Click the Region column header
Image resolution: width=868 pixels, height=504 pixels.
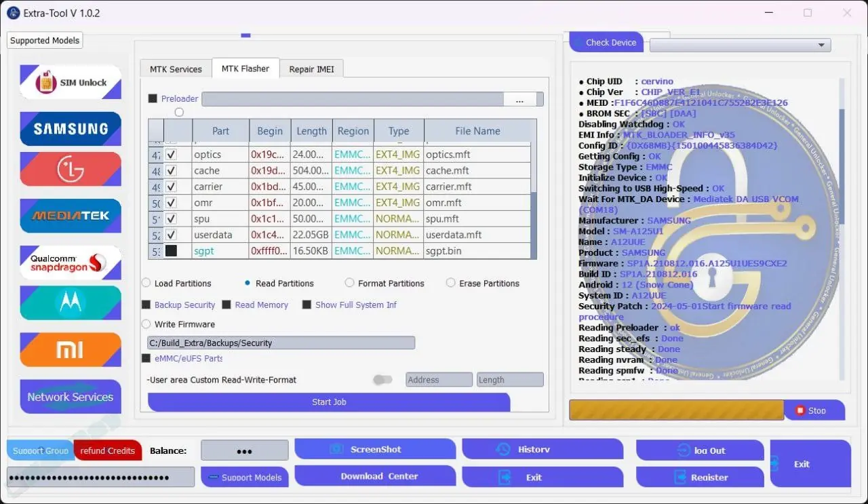(353, 131)
